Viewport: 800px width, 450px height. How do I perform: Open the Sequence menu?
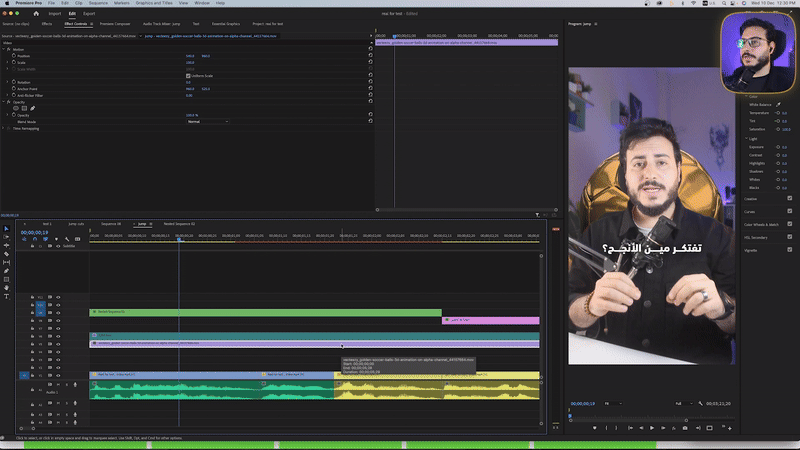pyautogui.click(x=97, y=3)
